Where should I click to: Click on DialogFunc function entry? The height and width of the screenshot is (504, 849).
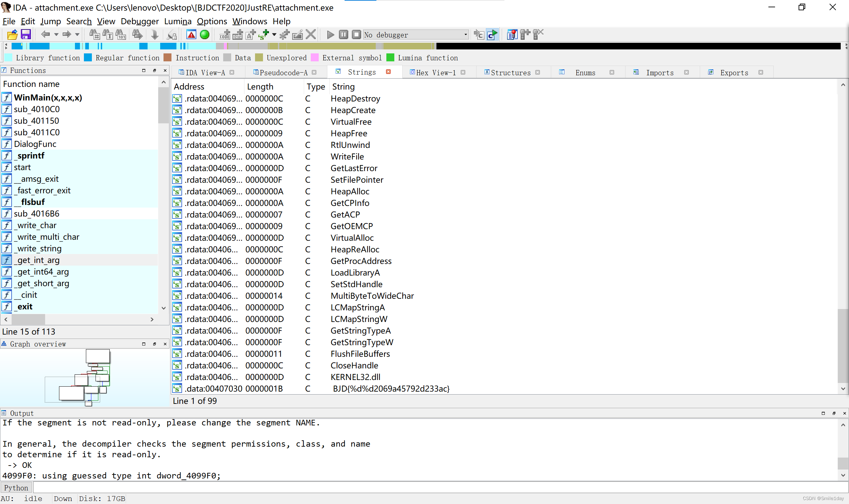pyautogui.click(x=35, y=144)
